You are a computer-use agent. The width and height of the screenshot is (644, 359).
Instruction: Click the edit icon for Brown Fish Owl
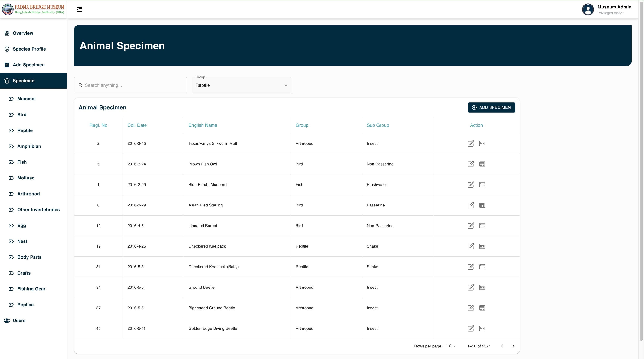coord(471,164)
